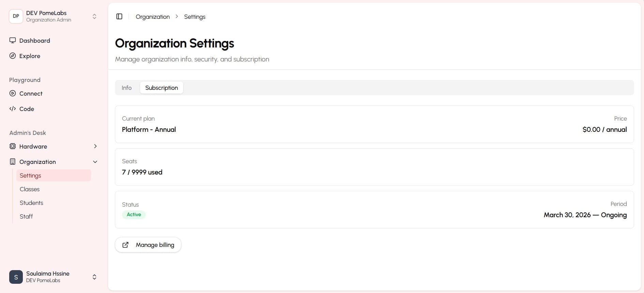Click the Manage billing button
Viewport: 644px width, 293px height.
point(148,245)
